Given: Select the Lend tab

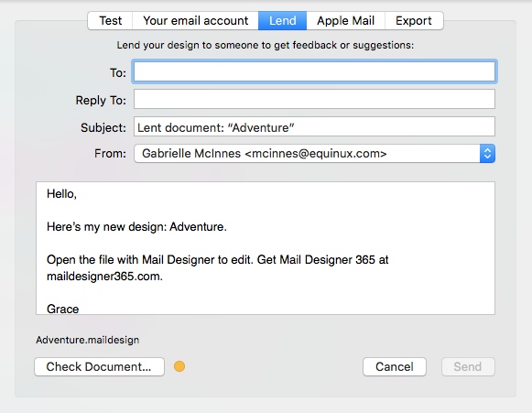Looking at the screenshot, I should pyautogui.click(x=283, y=21).
